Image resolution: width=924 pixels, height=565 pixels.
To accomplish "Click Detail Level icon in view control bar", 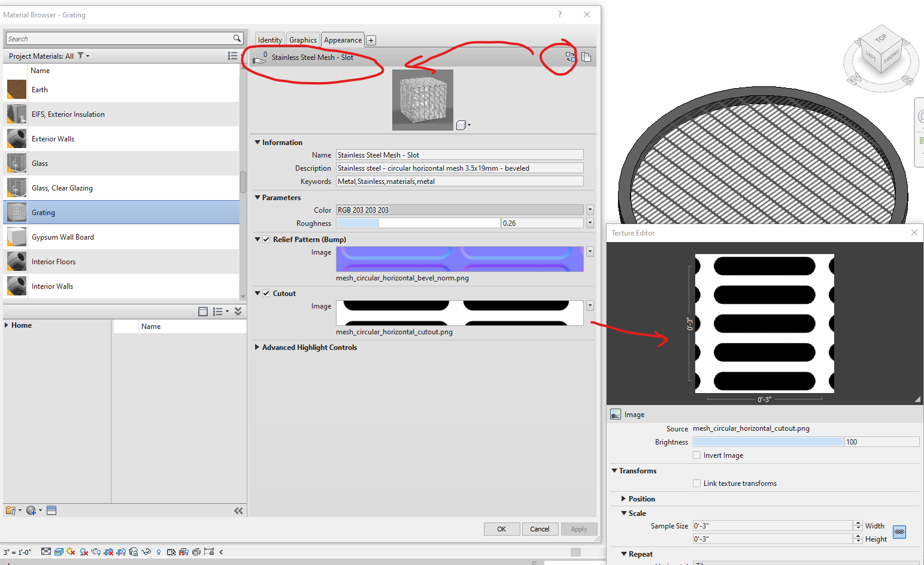I will 46,552.
